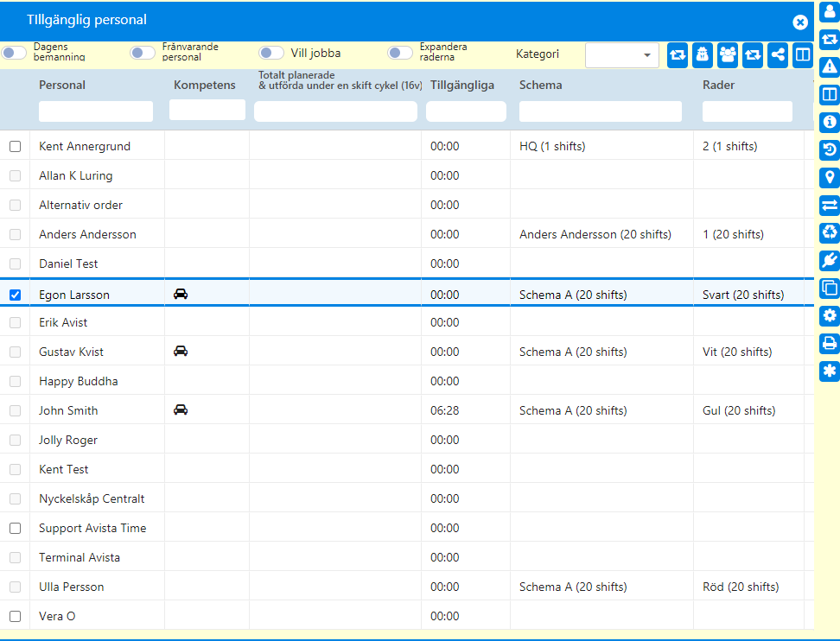Click the Tillgängliga filter input

click(x=466, y=111)
